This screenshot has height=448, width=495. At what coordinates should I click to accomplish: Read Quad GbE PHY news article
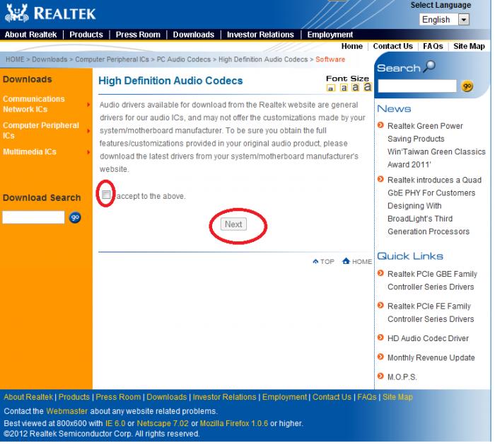[435, 206]
